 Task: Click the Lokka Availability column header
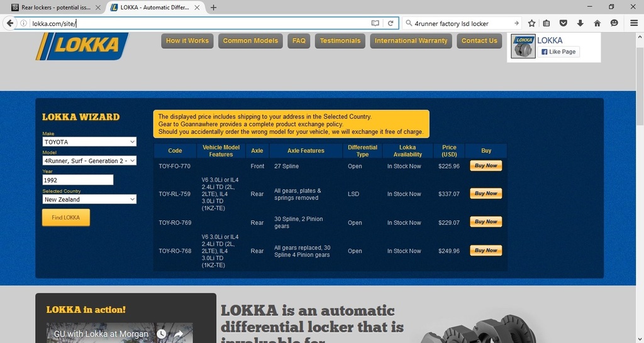pyautogui.click(x=408, y=151)
